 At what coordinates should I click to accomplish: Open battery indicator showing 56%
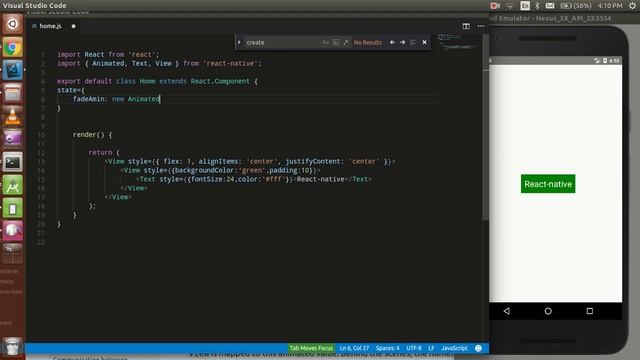(576, 6)
